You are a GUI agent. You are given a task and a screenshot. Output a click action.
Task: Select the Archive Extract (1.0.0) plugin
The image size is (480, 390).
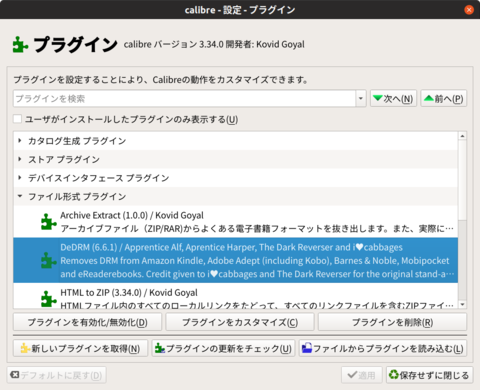click(x=235, y=222)
